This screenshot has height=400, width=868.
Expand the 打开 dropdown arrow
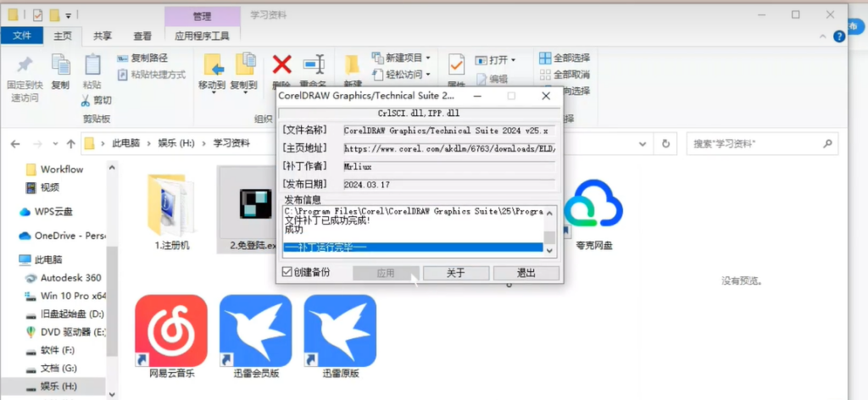coord(513,60)
